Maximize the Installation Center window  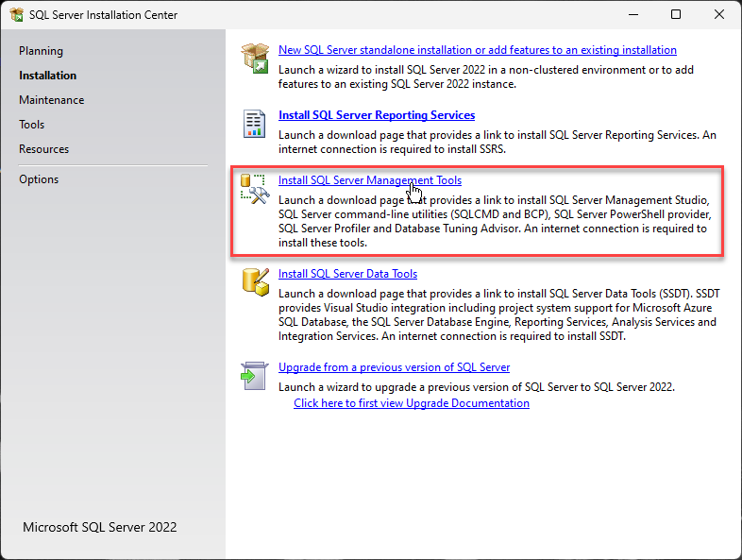click(x=676, y=15)
